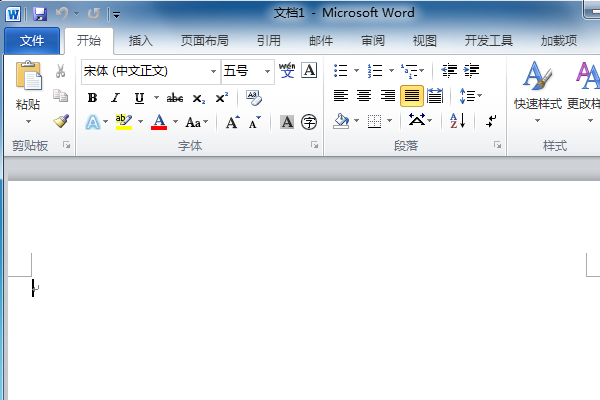Click the Cut scissors icon

(x=60, y=71)
